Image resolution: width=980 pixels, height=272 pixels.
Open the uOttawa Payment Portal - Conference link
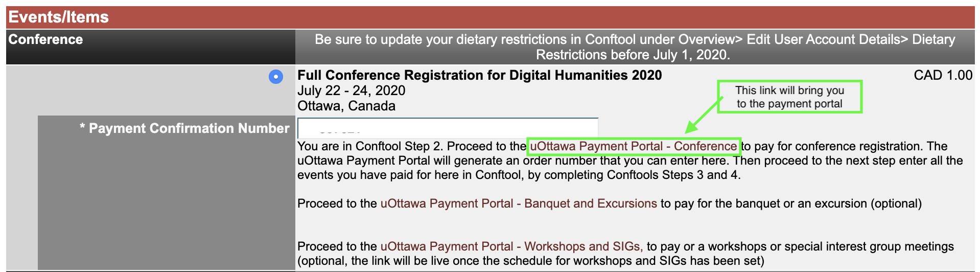tap(634, 146)
